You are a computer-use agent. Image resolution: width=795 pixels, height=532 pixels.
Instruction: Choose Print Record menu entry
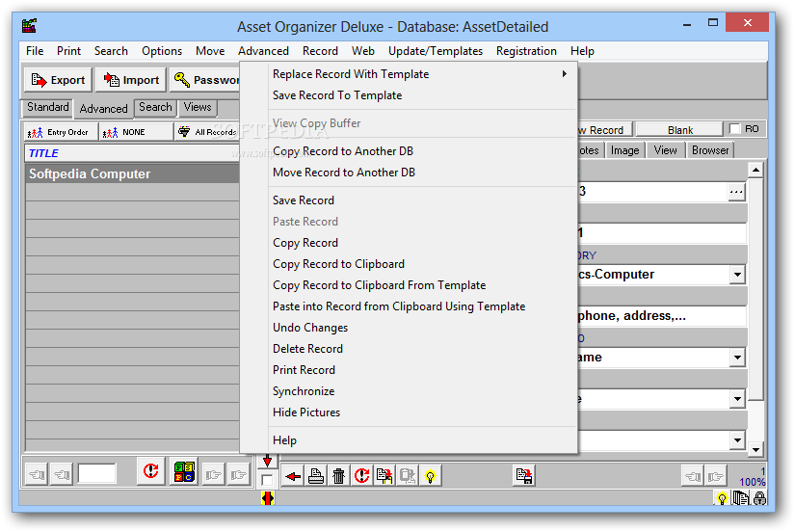point(409,370)
